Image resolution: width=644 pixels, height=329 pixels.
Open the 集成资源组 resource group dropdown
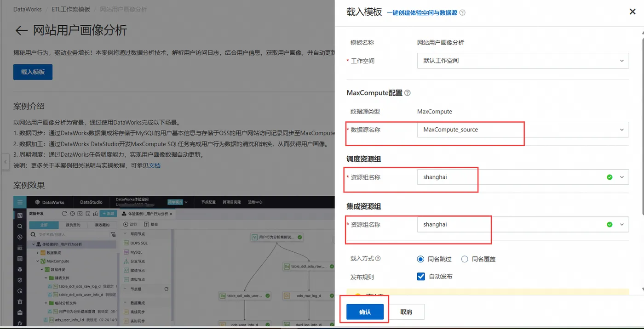point(523,225)
